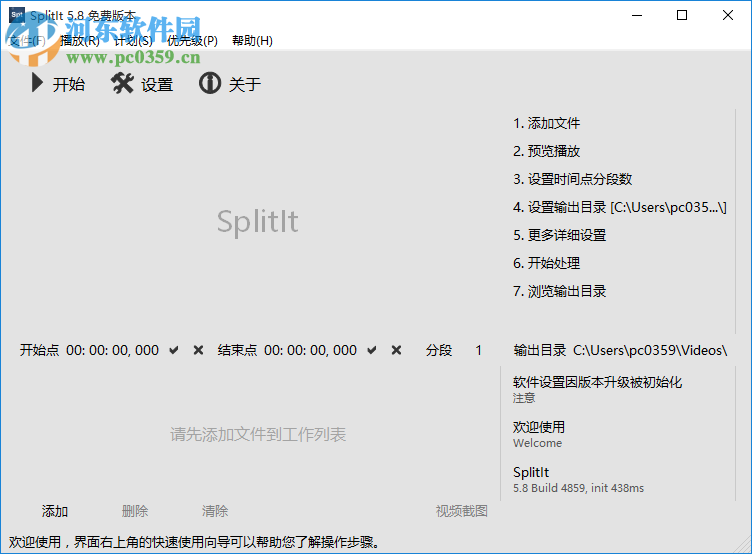
Task: Open settings via the wrench icon
Action: 122,83
